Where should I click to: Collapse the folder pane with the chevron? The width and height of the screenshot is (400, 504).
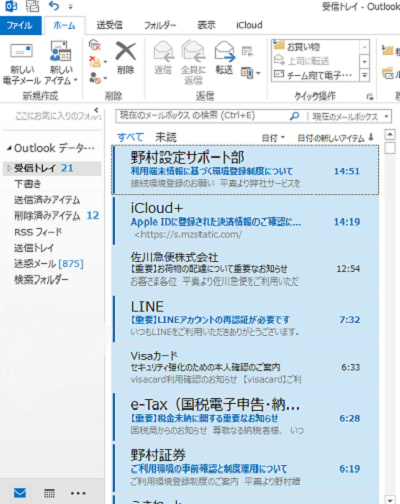[x=96, y=110]
